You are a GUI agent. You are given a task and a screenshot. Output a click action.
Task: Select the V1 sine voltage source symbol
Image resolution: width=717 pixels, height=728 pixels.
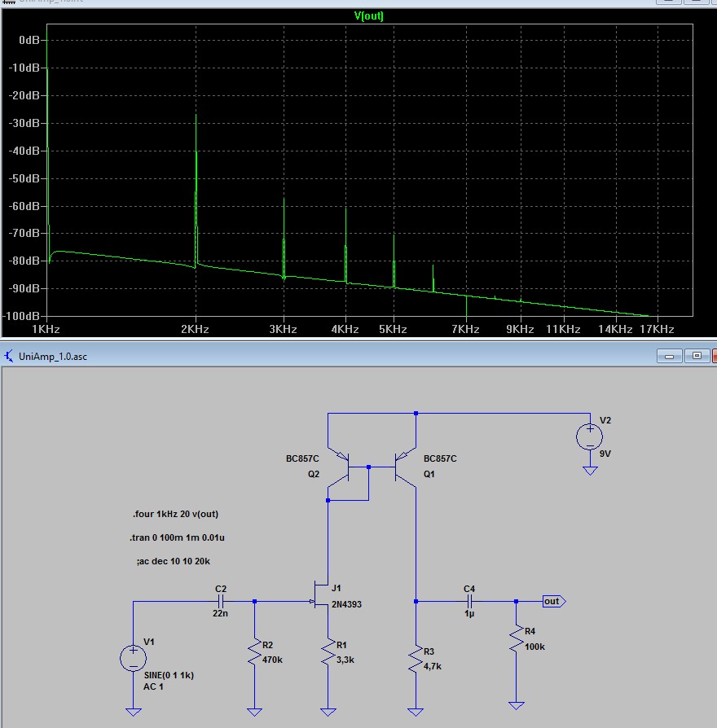point(133,657)
